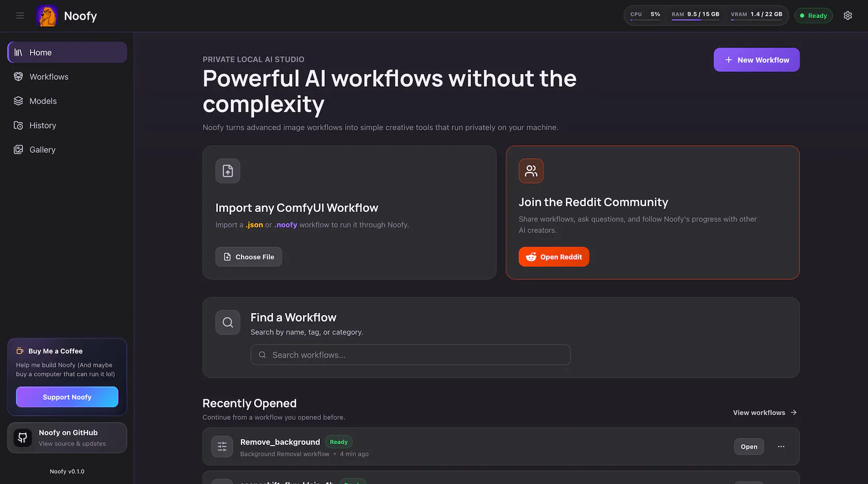Open Noofy on GitHub link
The width and height of the screenshot is (868, 484).
click(67, 438)
